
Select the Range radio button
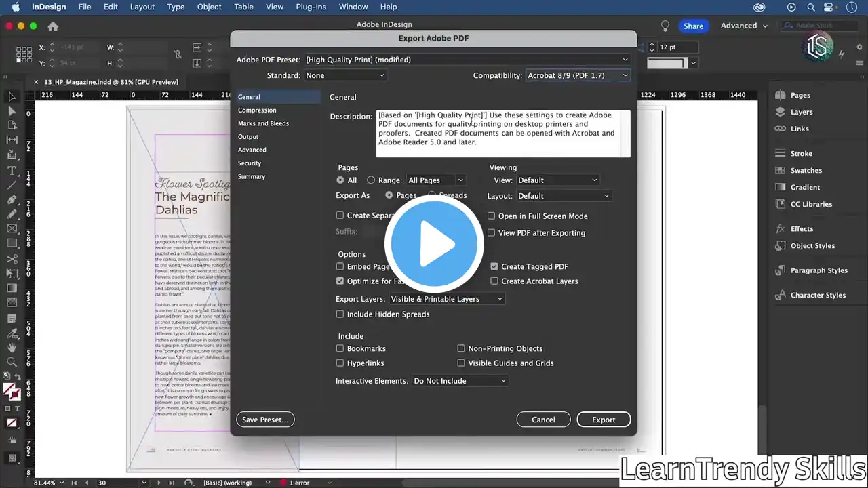click(371, 180)
